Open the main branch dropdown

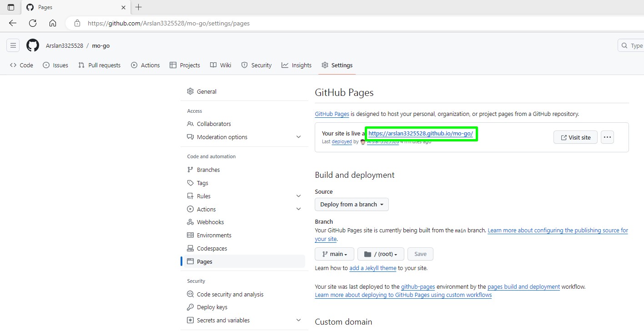[x=334, y=254]
